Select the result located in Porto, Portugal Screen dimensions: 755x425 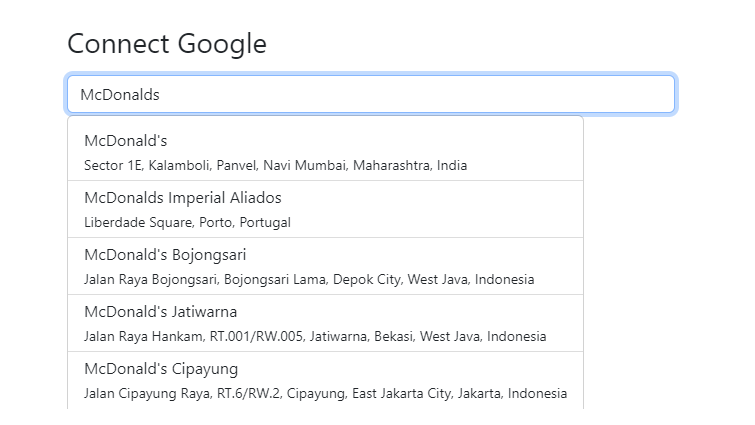(x=325, y=209)
